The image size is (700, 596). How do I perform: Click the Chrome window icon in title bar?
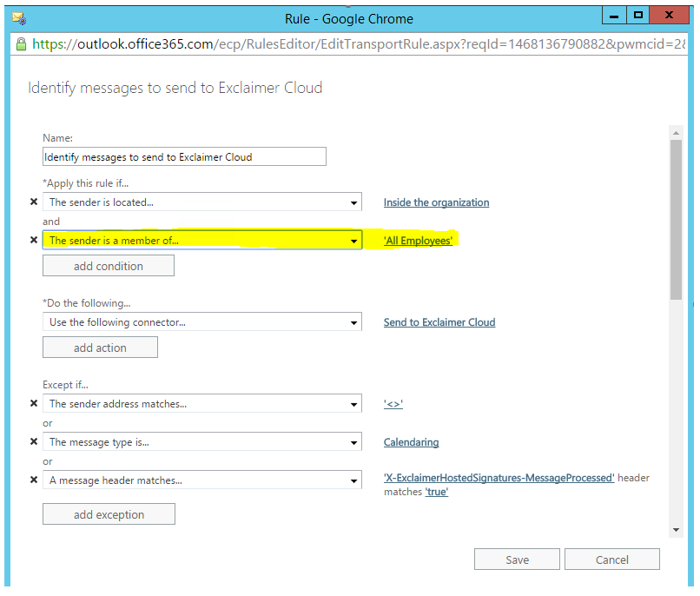tap(18, 17)
